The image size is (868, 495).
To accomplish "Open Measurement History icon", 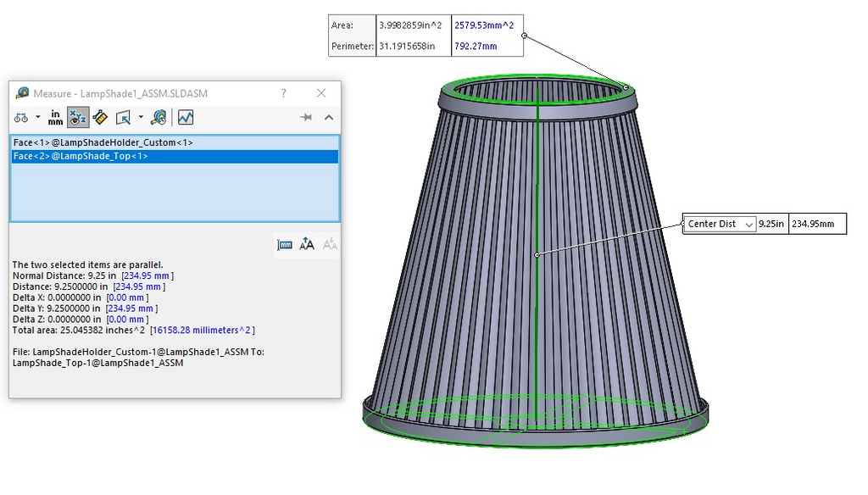I will coord(159,117).
